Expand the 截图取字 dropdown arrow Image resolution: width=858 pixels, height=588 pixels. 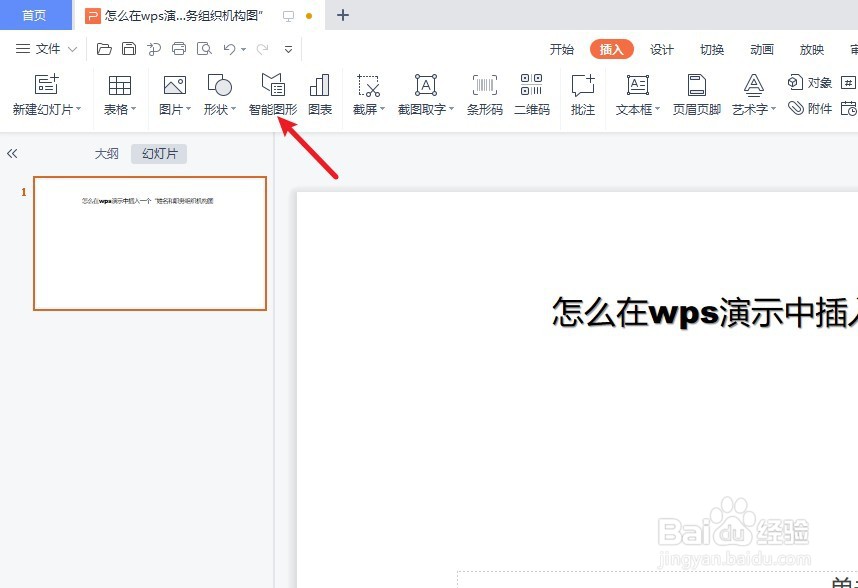[451, 109]
